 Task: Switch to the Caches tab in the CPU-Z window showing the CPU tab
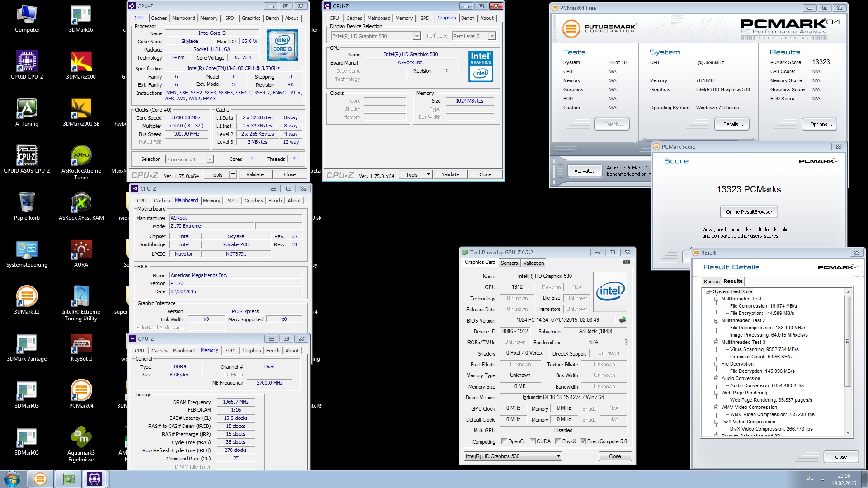(159, 18)
